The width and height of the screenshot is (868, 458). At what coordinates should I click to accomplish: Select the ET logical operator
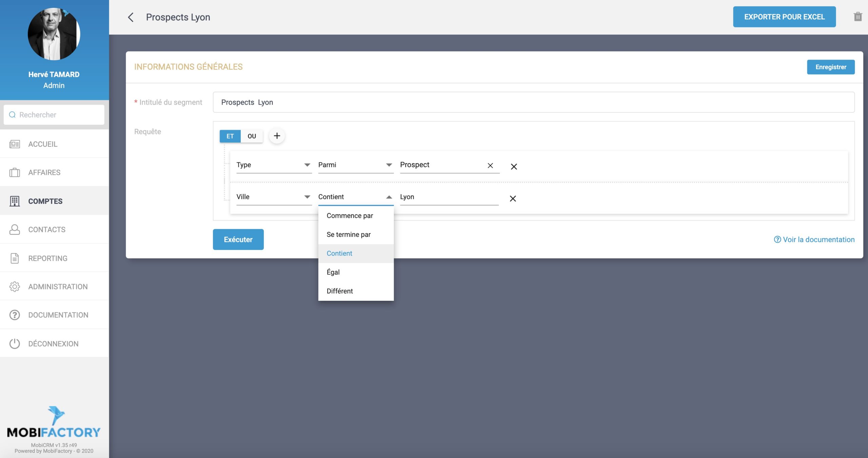(x=230, y=136)
